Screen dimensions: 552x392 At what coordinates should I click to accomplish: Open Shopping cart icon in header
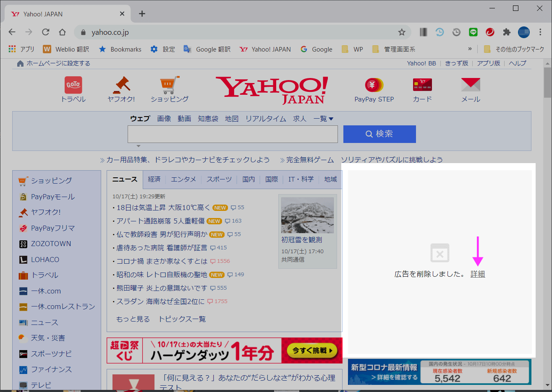pos(170,85)
